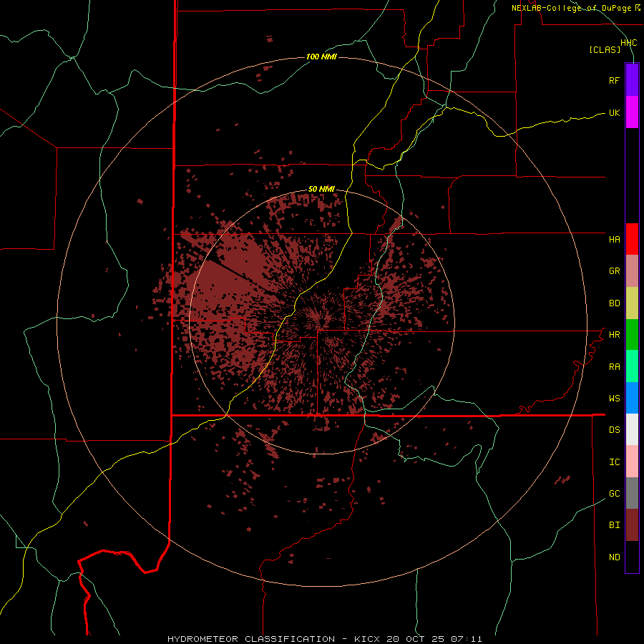Click the IC legend label
The image size is (644, 644).
[x=614, y=462]
